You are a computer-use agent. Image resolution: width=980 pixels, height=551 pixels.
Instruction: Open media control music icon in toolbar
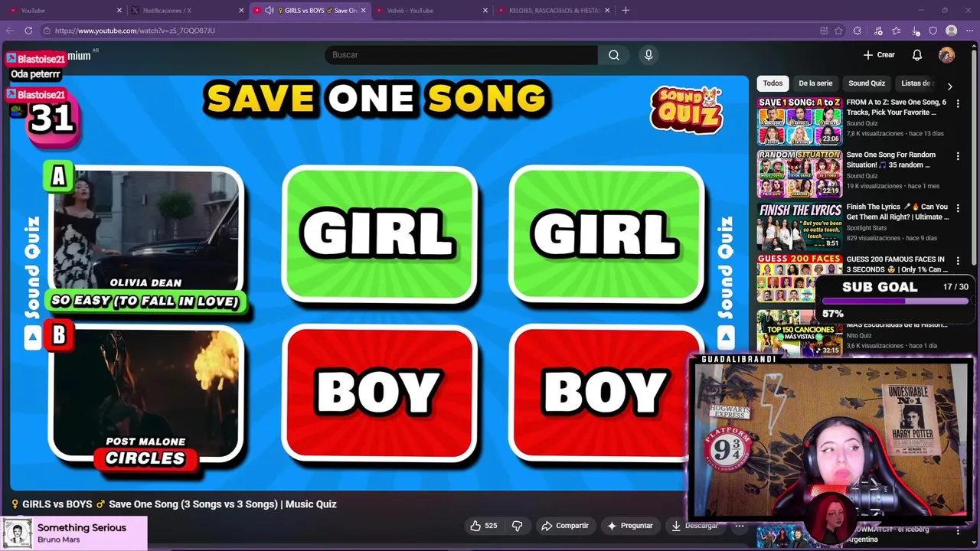coord(878,31)
